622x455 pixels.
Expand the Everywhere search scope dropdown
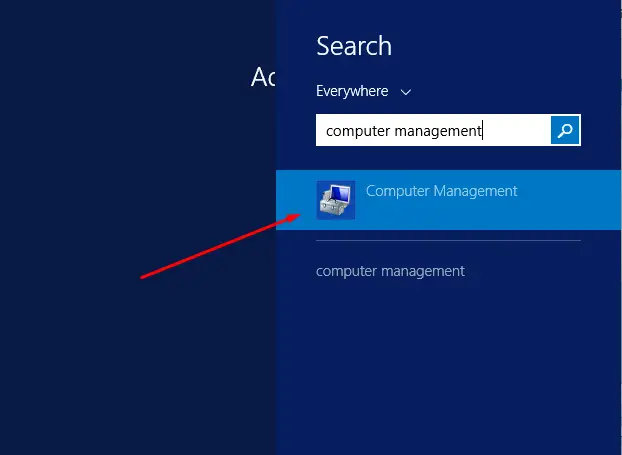(x=364, y=92)
